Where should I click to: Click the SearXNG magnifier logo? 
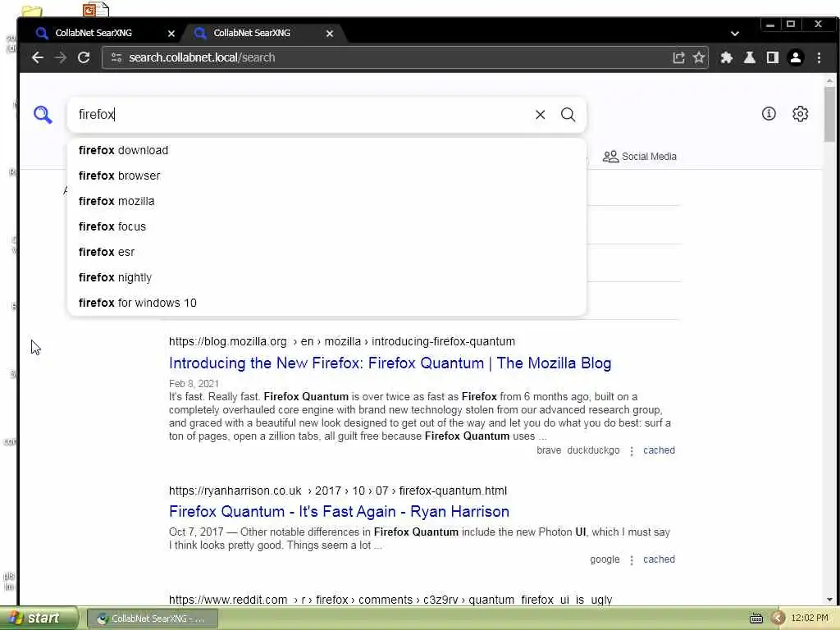tap(43, 115)
